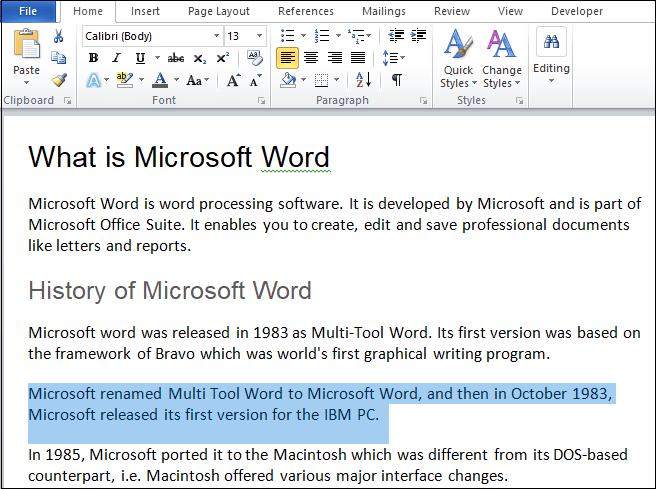Click the Decrease Indent icon

(396, 36)
